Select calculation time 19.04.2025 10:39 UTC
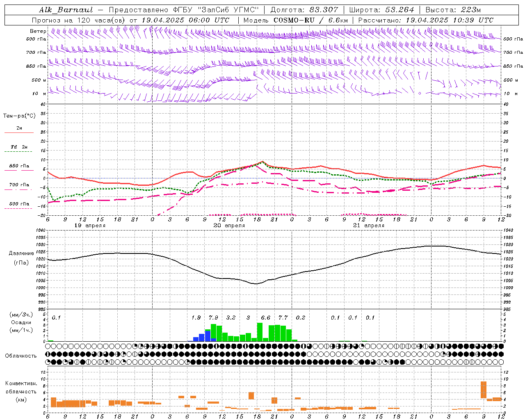The height and width of the screenshot is (420, 525). coord(450,20)
